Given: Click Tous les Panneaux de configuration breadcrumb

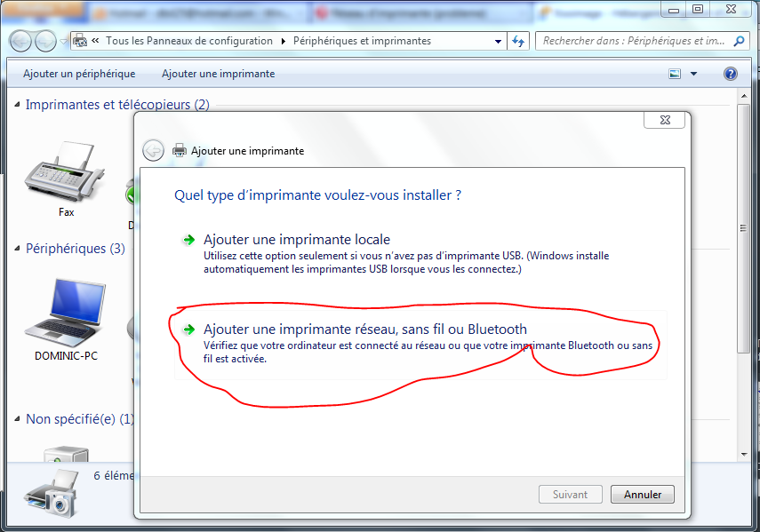Looking at the screenshot, I should (x=188, y=41).
